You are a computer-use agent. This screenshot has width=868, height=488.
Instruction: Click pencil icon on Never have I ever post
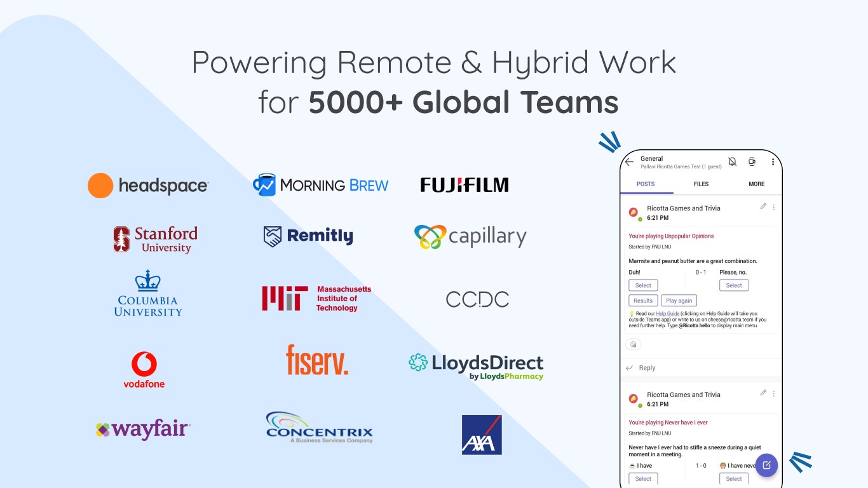coord(763,393)
